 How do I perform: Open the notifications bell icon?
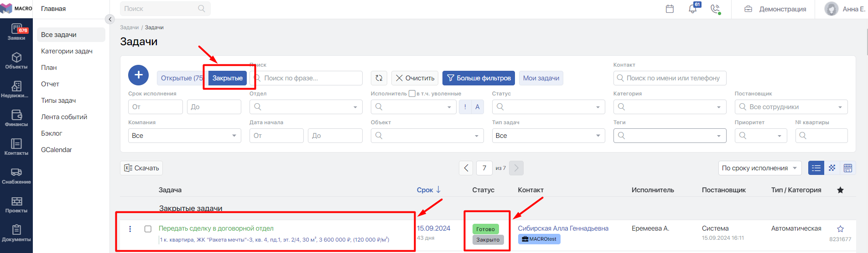click(x=692, y=9)
